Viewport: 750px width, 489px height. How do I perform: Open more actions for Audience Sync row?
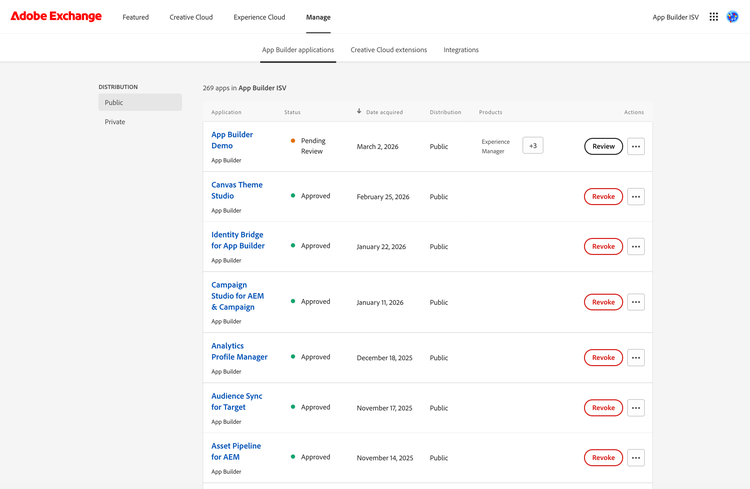[x=636, y=408]
